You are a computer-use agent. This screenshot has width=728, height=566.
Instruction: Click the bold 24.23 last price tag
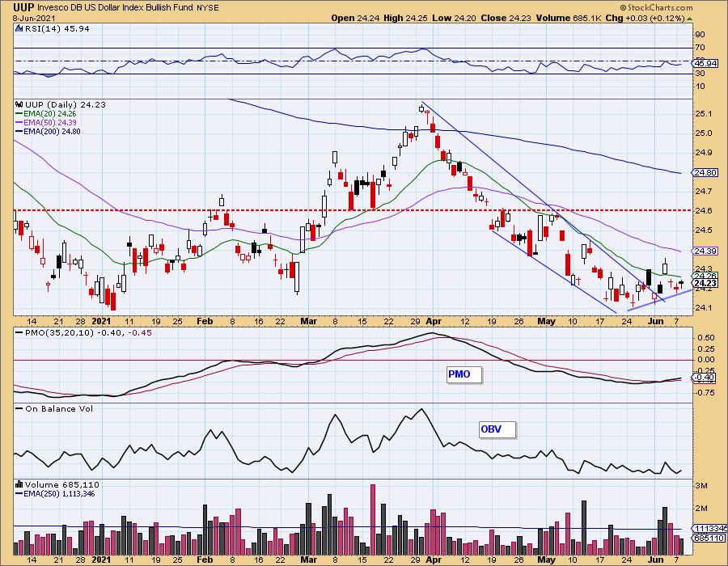pyautogui.click(x=705, y=283)
